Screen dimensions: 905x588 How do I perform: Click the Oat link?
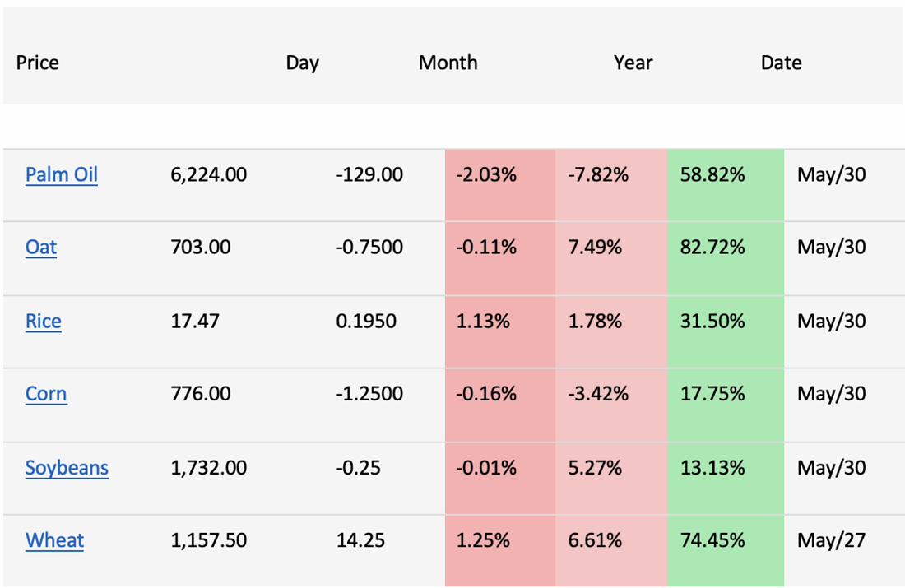[41, 248]
